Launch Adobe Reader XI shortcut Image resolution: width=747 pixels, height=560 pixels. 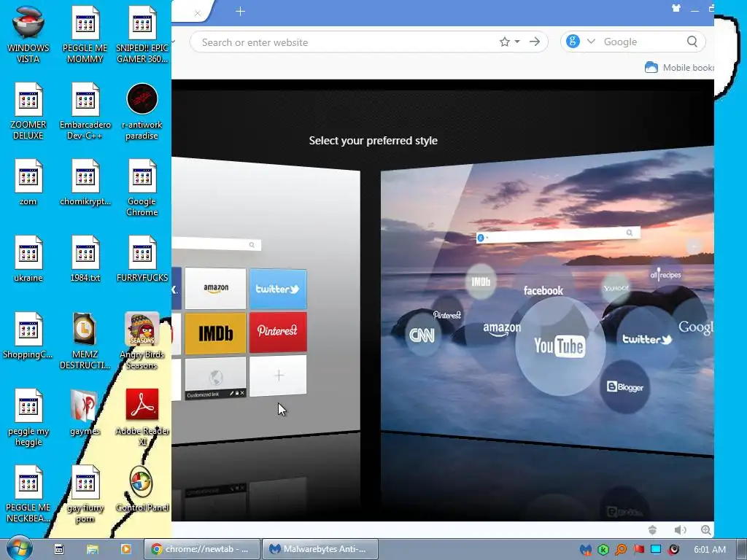click(x=142, y=417)
